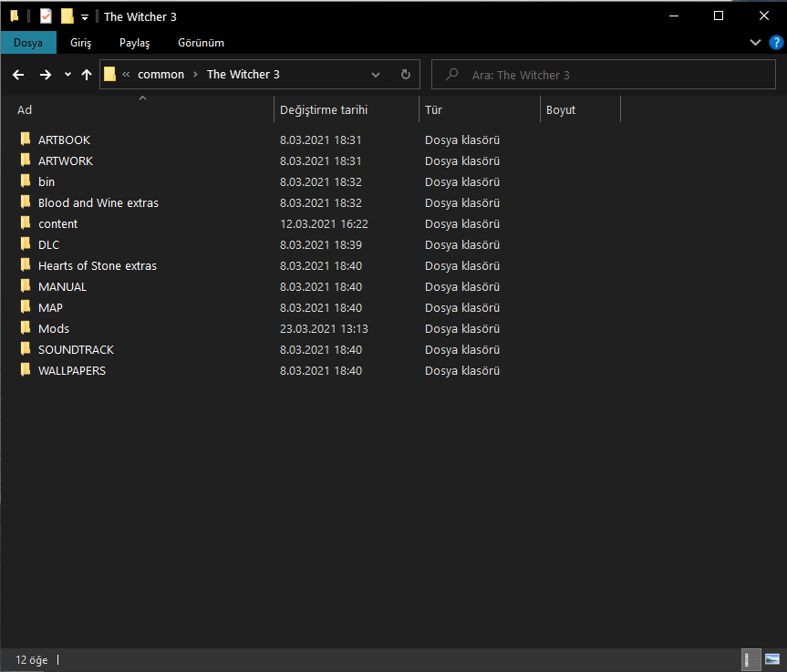Minimize the The Witcher 3 window
The width and height of the screenshot is (787, 672).
(x=674, y=16)
